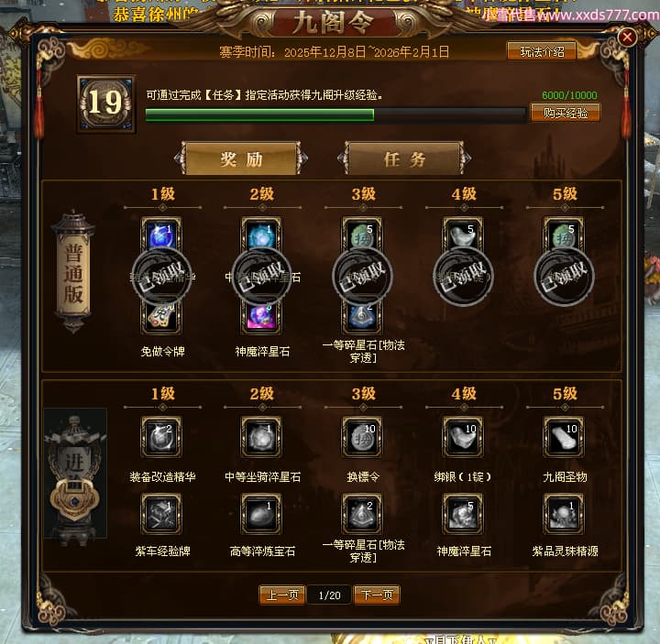This screenshot has height=644, width=660.
Task: Open the 任务 tasks tab
Action: [x=404, y=158]
